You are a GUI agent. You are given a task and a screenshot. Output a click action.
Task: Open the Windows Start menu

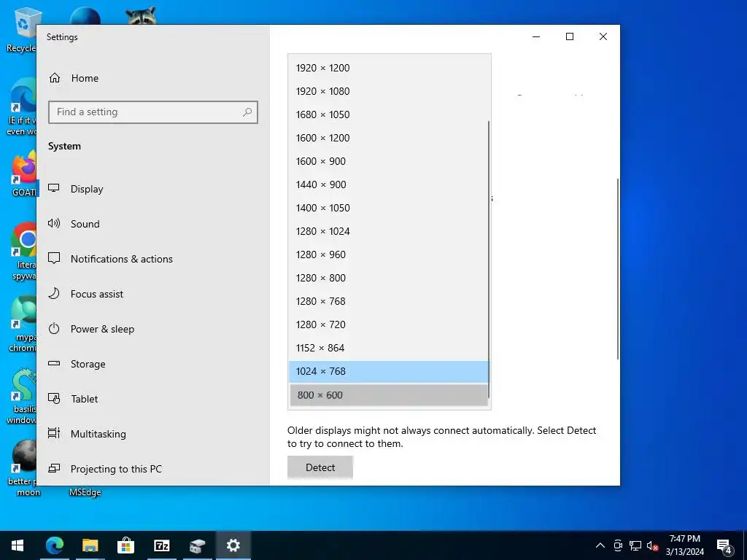coord(18,545)
